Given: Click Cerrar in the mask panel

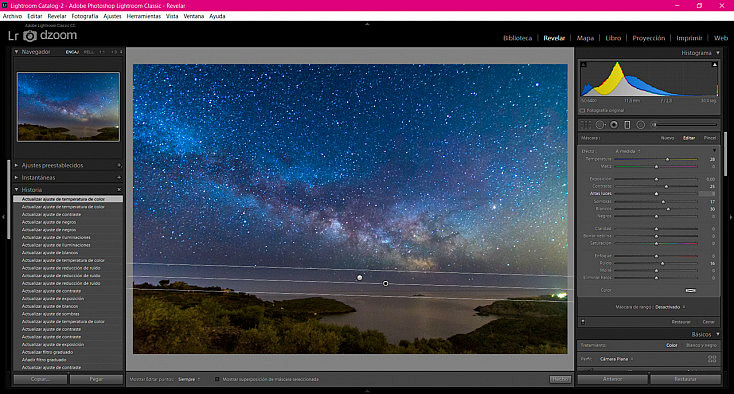Looking at the screenshot, I should (708, 322).
